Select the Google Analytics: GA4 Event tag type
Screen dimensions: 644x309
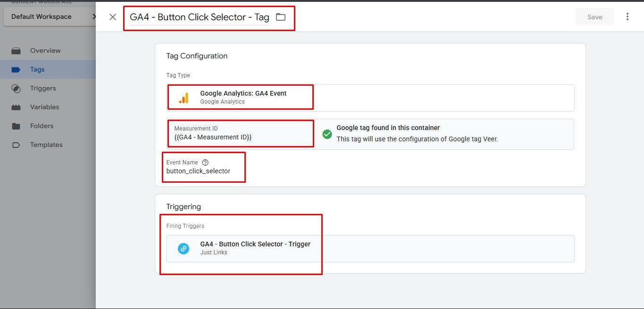370,98
